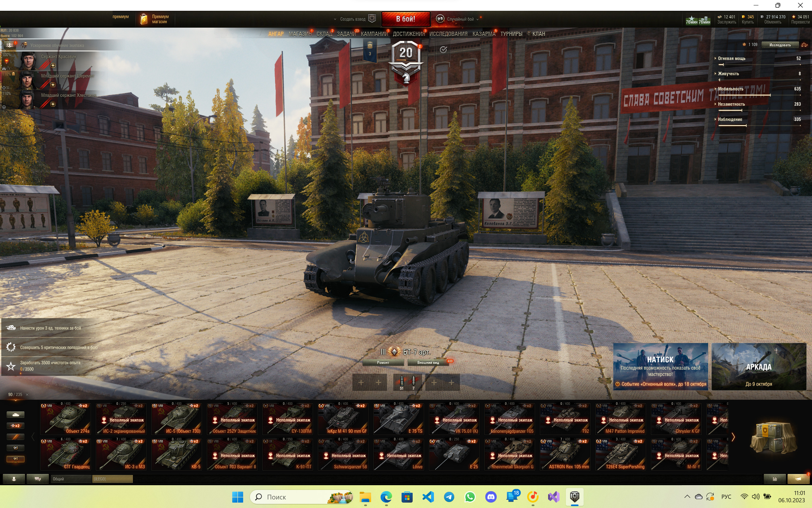Expand Живучесть parameter details
This screenshot has height=508, width=812.
click(x=715, y=74)
